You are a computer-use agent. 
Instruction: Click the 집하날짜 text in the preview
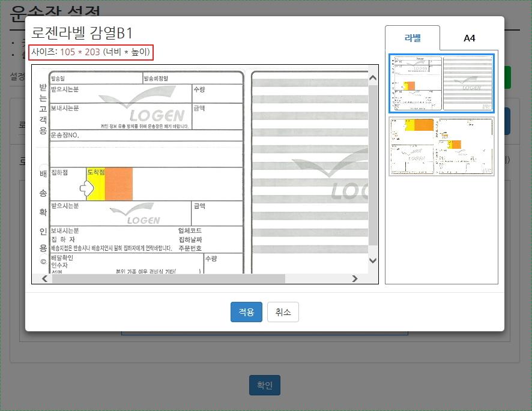190,239
